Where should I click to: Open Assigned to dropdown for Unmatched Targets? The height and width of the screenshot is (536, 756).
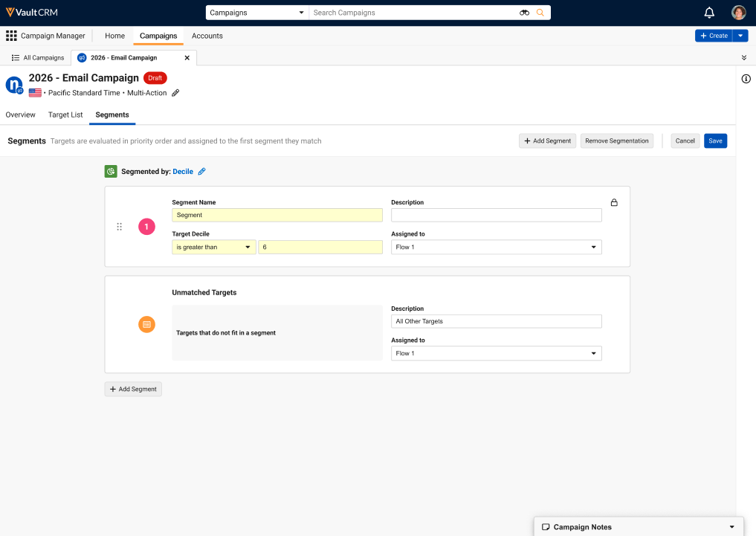pyautogui.click(x=496, y=353)
